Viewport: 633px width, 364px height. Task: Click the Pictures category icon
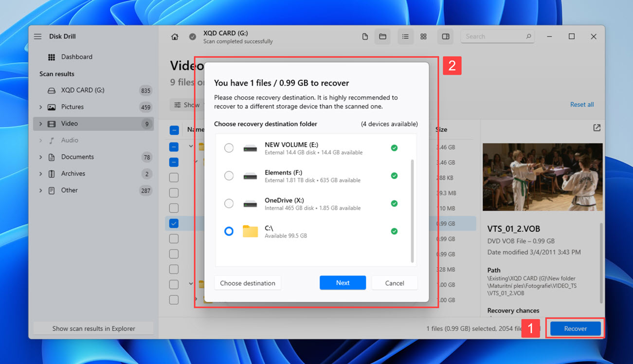52,107
